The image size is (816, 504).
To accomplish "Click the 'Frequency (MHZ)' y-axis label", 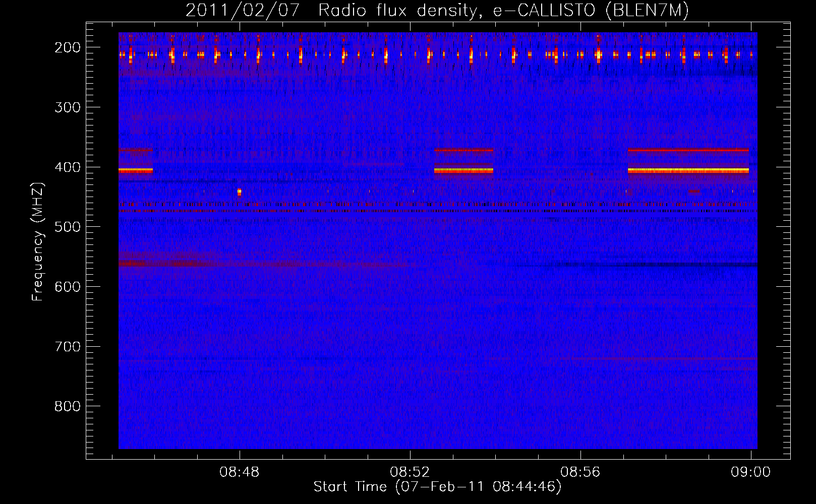I will tap(38, 242).
